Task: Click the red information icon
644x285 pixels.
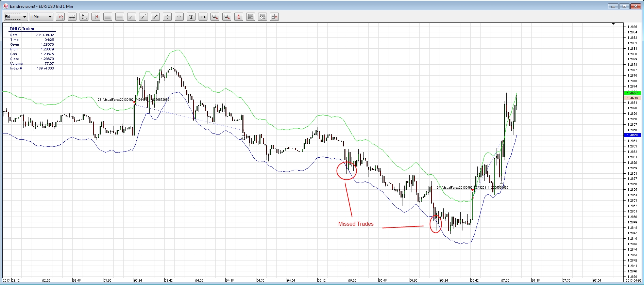Action: click(x=239, y=17)
